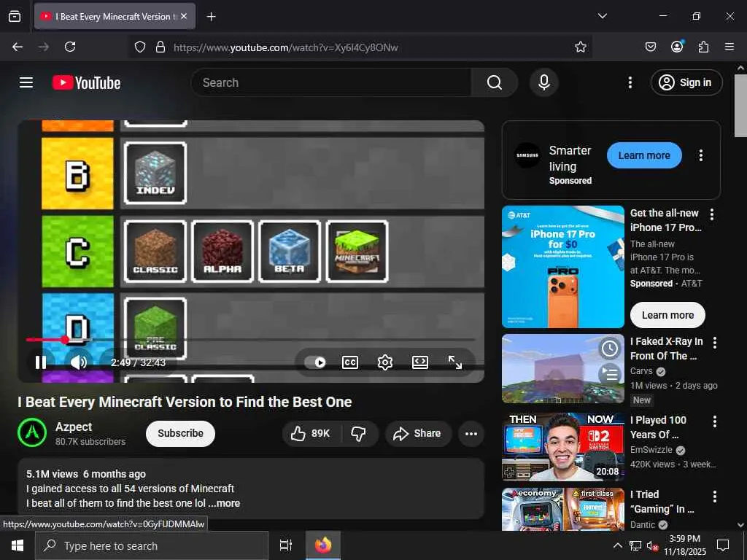The width and height of the screenshot is (747, 560).
Task: Mute the video volume
Action: coord(79,362)
